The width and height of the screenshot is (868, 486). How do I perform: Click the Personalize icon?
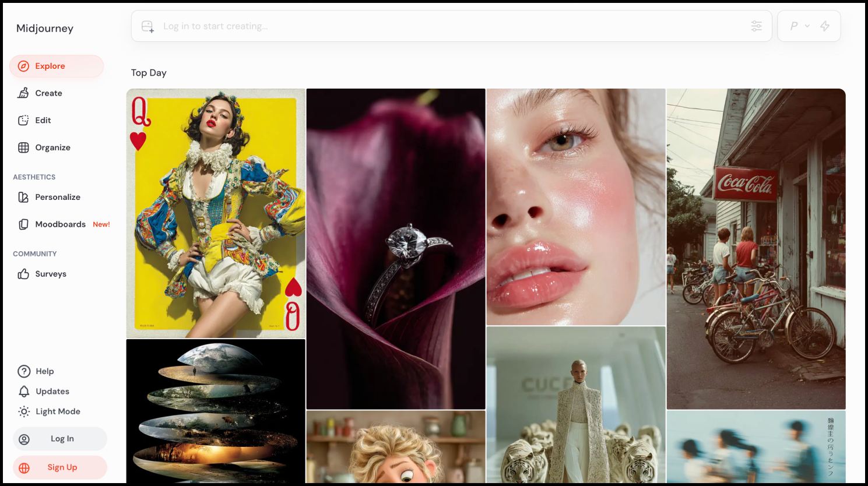23,198
